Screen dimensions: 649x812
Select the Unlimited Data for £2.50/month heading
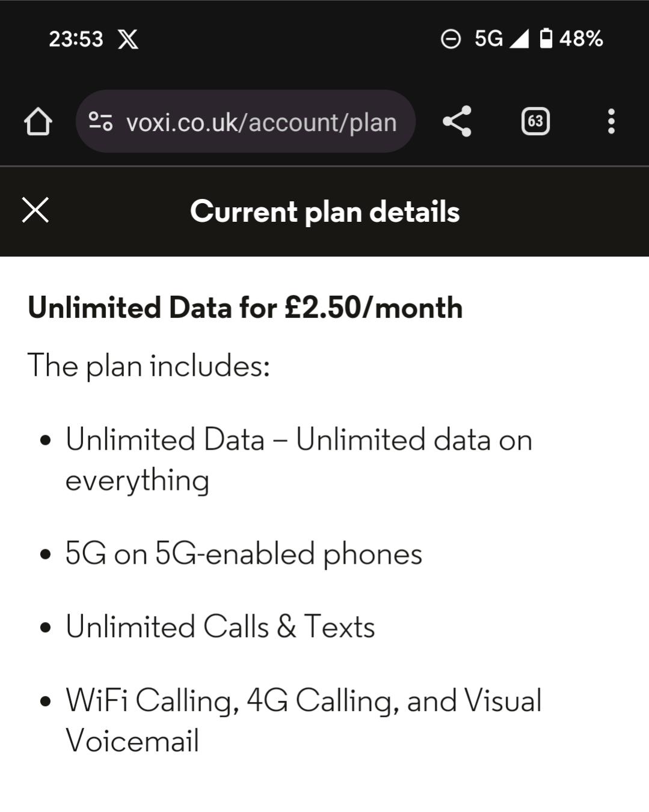(245, 308)
